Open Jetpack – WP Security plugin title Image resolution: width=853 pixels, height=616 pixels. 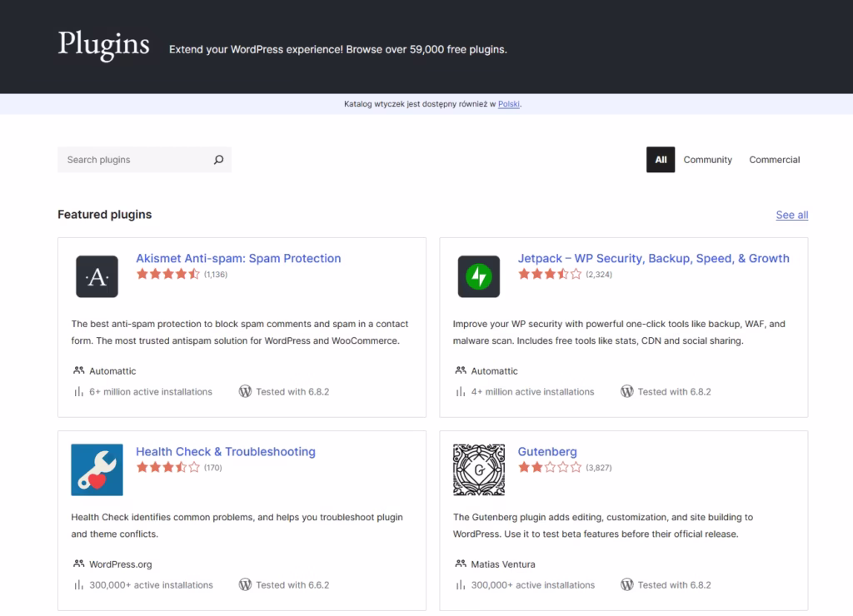click(x=653, y=258)
